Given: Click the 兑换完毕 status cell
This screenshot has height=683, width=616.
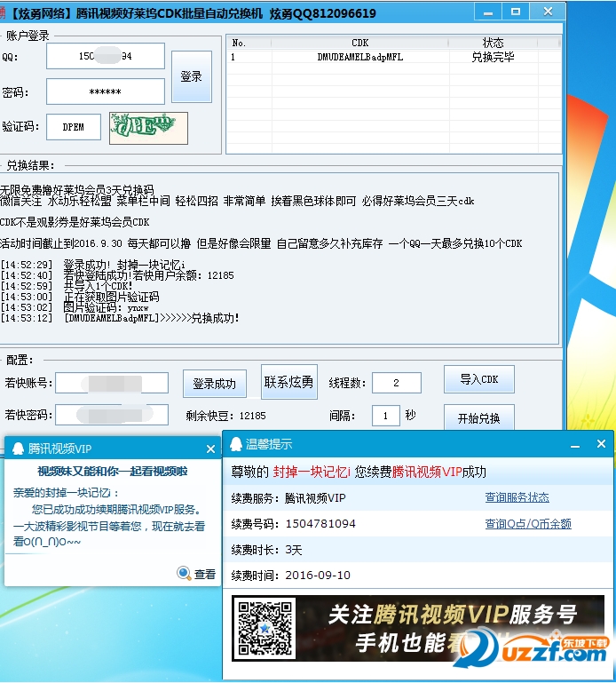Looking at the screenshot, I should click(x=493, y=57).
